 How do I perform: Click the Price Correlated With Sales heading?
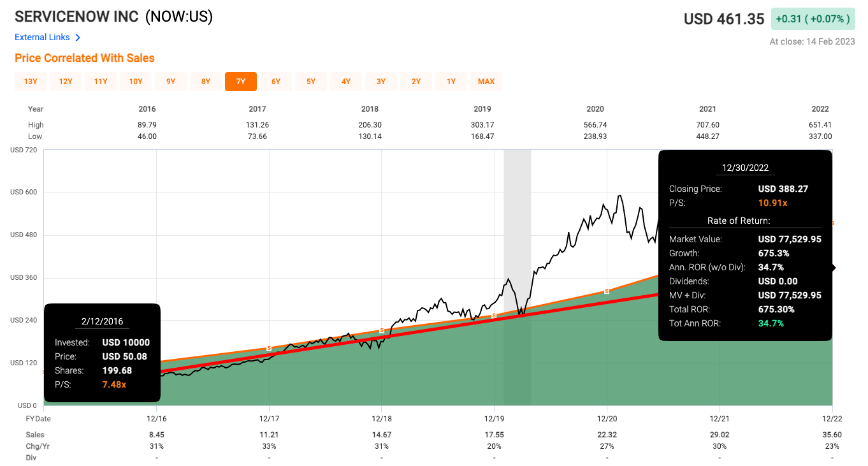point(85,58)
